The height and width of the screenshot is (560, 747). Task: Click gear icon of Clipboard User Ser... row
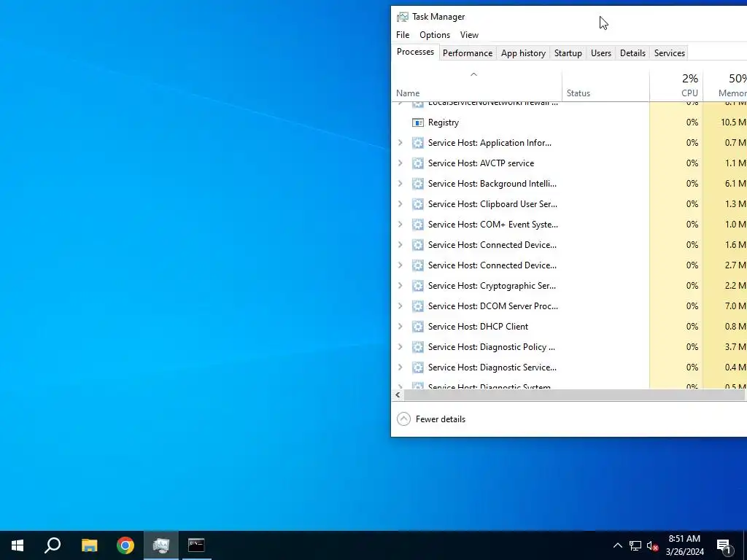[x=418, y=204]
